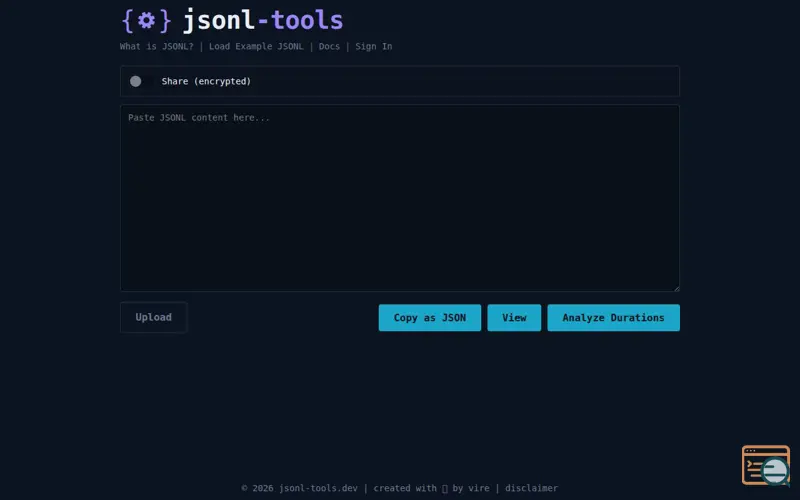Click the © 2026 jsonl-tools.dev footer text
Screen dimensions: 800x500
pos(299,488)
